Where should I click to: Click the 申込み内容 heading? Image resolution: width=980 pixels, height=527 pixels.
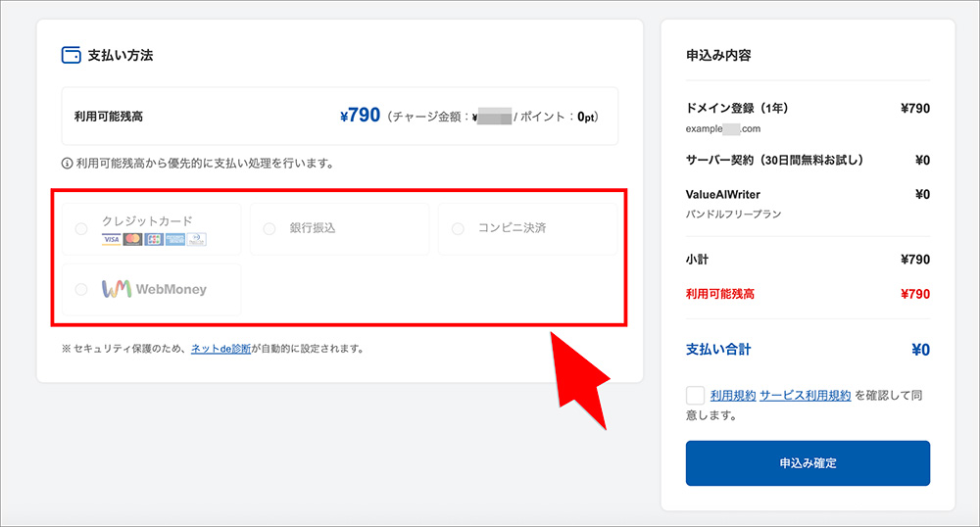(718, 55)
